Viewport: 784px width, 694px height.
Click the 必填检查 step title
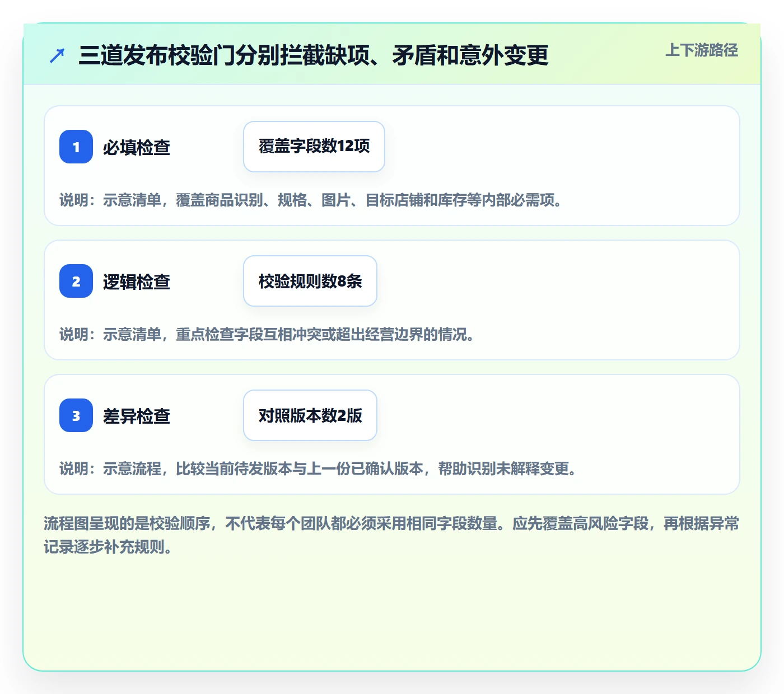137,147
